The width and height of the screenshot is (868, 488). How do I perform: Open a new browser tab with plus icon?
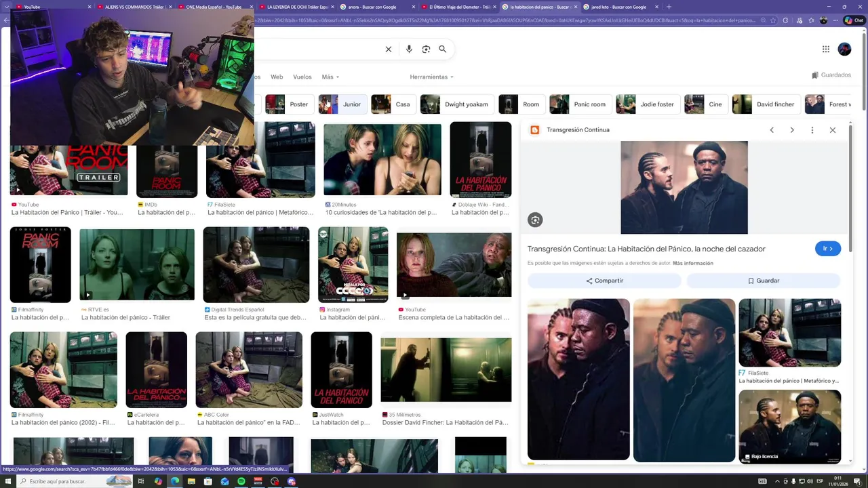669,7
